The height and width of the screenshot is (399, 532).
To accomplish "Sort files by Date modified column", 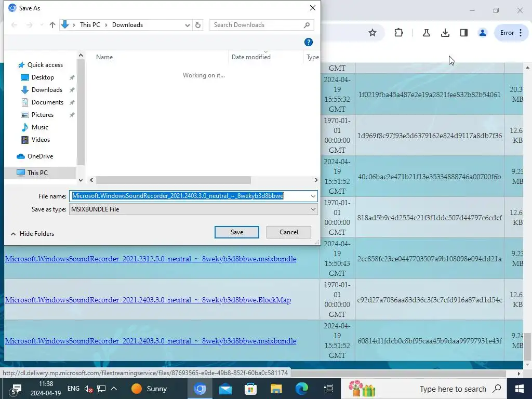I will pos(251,57).
